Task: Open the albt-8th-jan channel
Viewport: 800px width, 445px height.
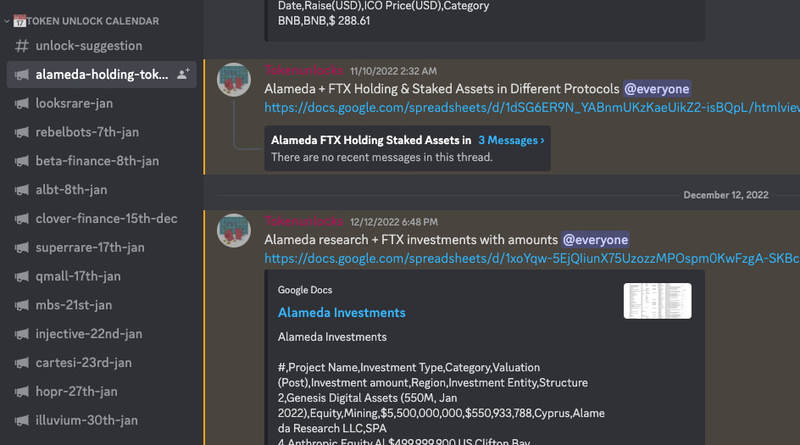Action: [71, 190]
